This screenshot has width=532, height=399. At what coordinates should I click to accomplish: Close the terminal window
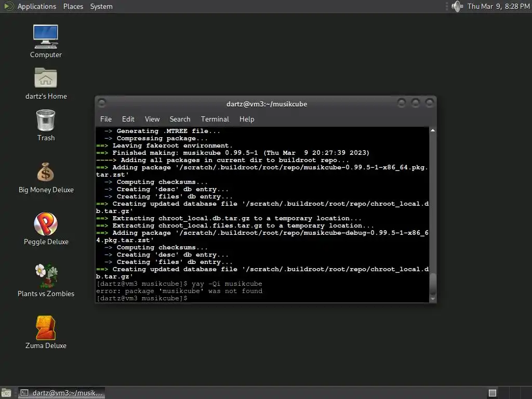(430, 103)
